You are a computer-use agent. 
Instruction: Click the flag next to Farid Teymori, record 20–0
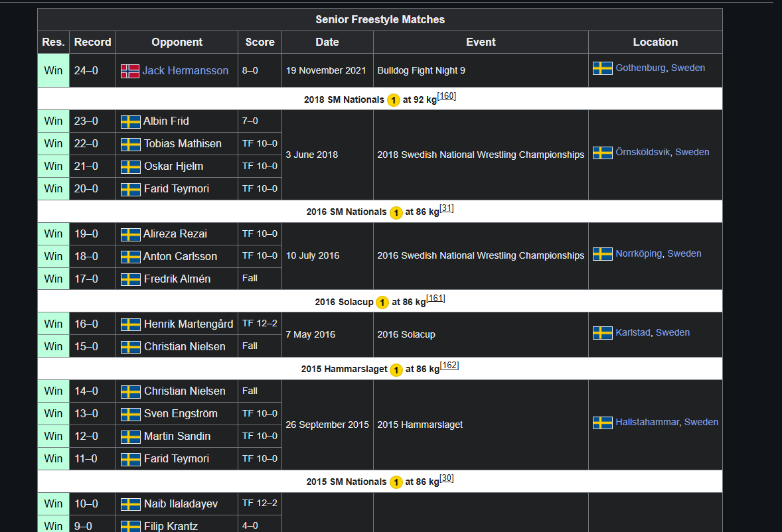click(131, 189)
